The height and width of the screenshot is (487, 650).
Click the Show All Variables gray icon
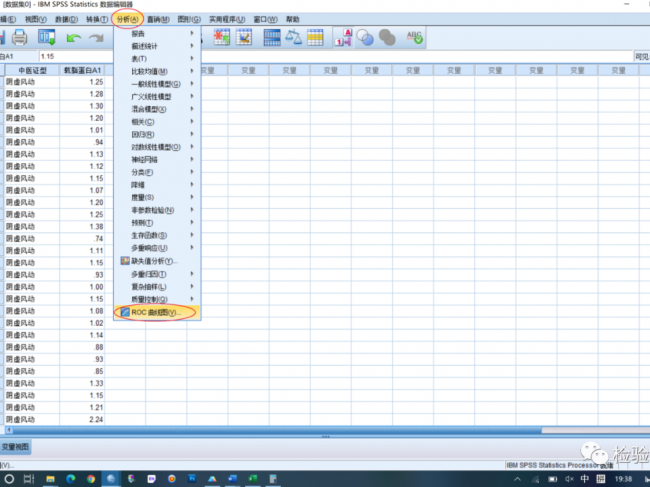point(387,38)
